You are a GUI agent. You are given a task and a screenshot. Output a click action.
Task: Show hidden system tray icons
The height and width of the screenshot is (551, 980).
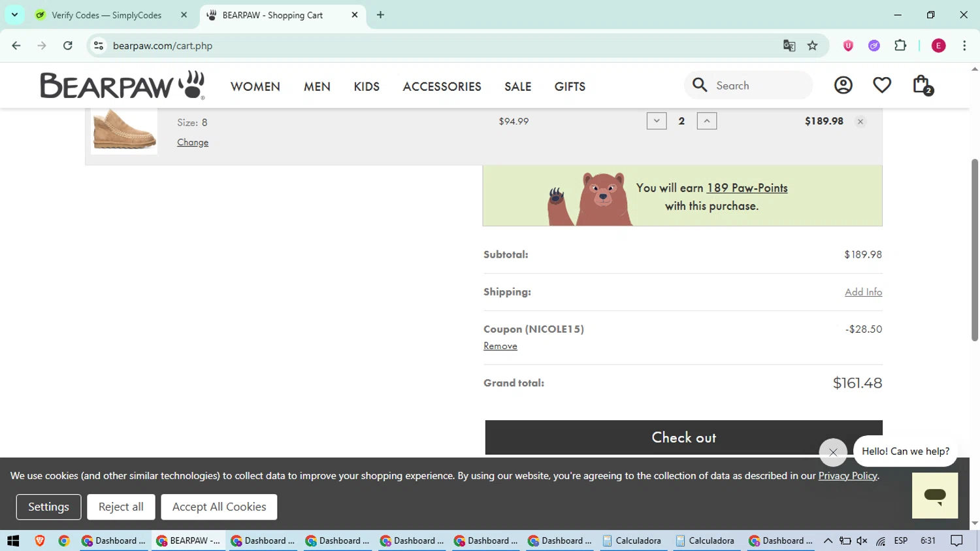828,541
